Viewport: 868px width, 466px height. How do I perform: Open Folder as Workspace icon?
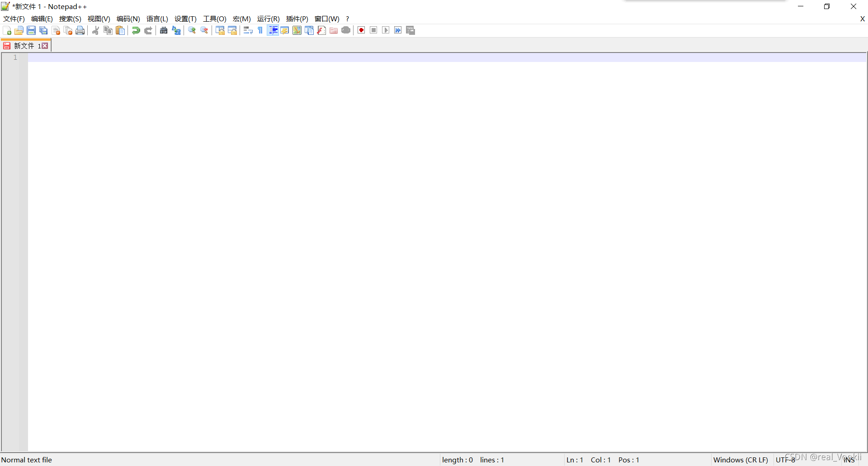point(334,30)
